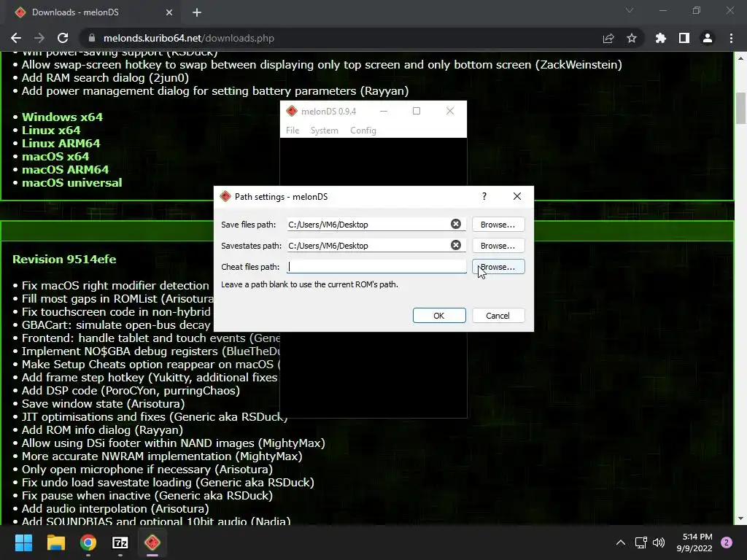The height and width of the screenshot is (560, 747).
Task: Open File Explorer from taskbar
Action: (x=55, y=542)
